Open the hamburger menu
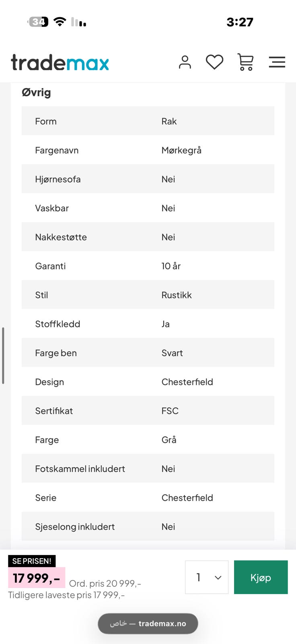 coord(277,62)
